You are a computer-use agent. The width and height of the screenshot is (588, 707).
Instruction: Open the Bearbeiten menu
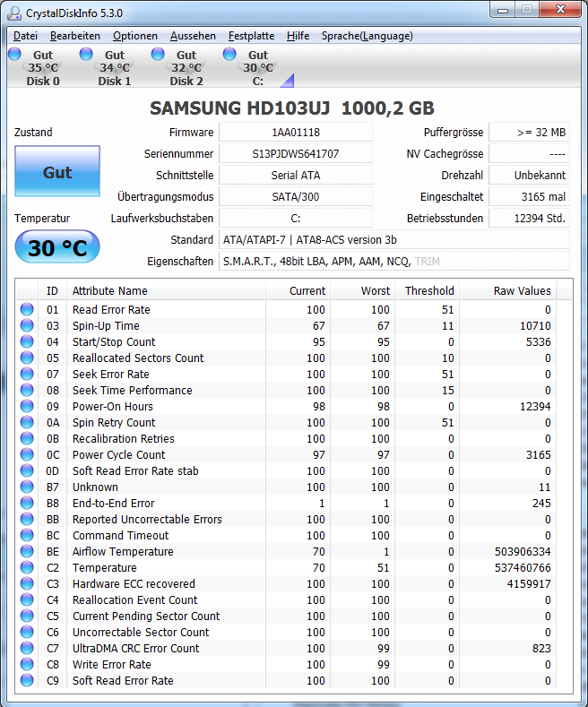[75, 36]
